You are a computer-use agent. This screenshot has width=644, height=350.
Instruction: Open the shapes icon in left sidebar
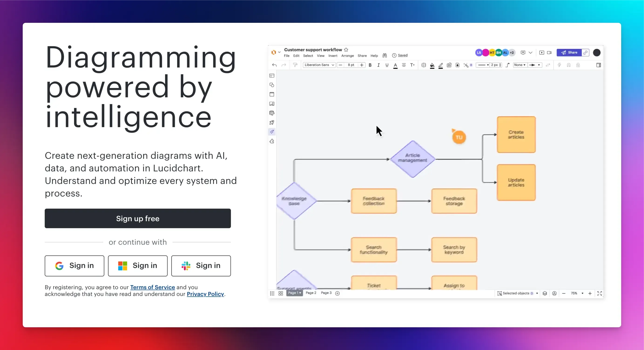(x=272, y=85)
